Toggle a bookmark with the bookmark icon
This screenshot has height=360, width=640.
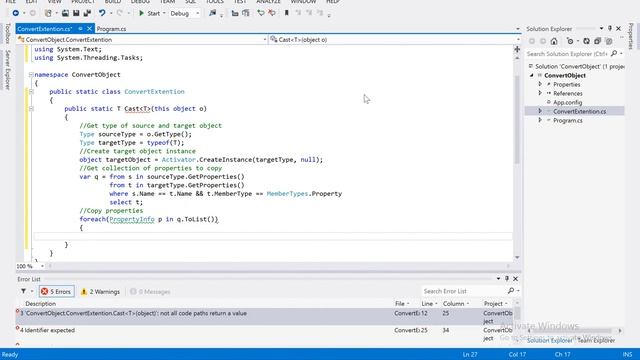tap(287, 13)
